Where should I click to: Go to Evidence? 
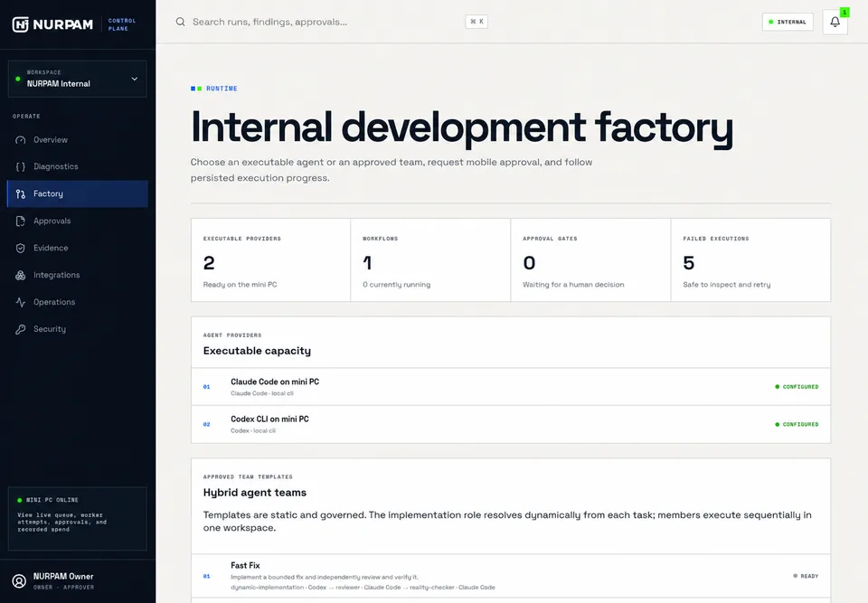click(x=78, y=248)
